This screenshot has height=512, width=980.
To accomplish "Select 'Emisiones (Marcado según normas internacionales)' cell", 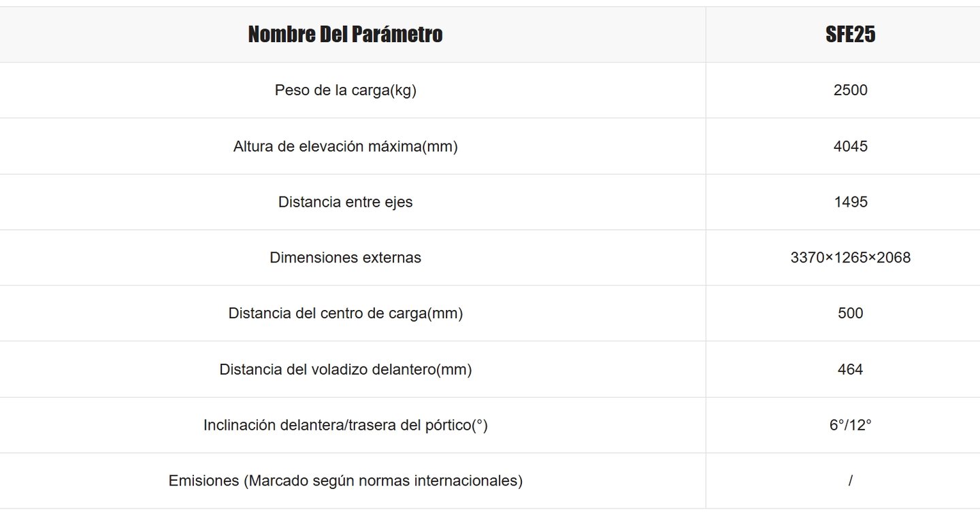I will (x=345, y=481).
